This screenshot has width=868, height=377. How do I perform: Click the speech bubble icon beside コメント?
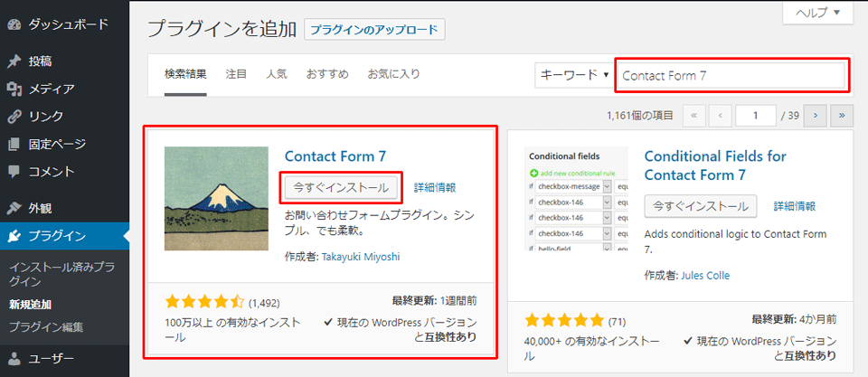click(14, 172)
